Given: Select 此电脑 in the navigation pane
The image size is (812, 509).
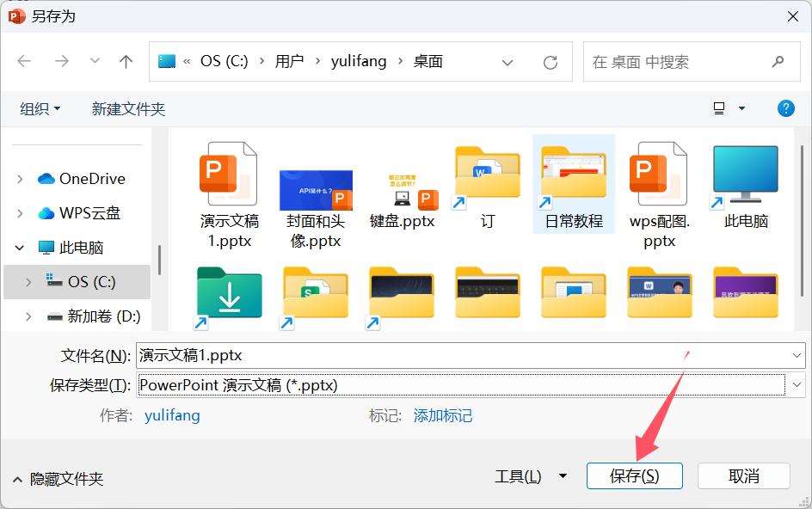Looking at the screenshot, I should [x=71, y=248].
